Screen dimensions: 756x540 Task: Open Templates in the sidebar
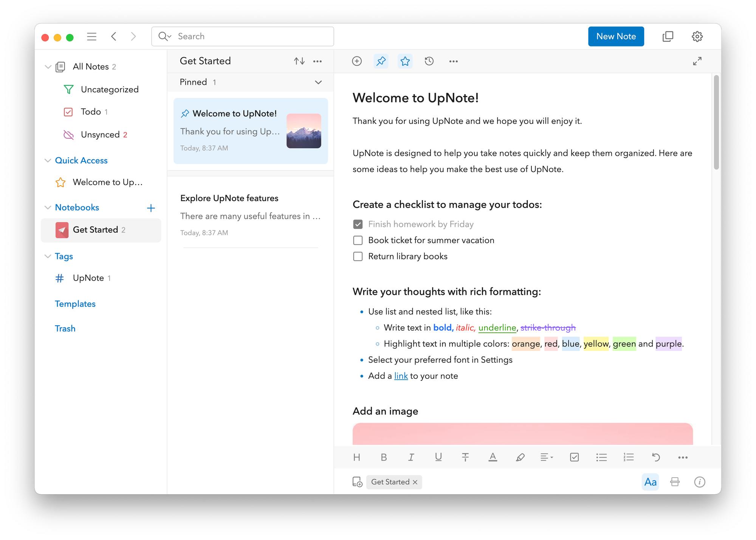pyautogui.click(x=75, y=304)
